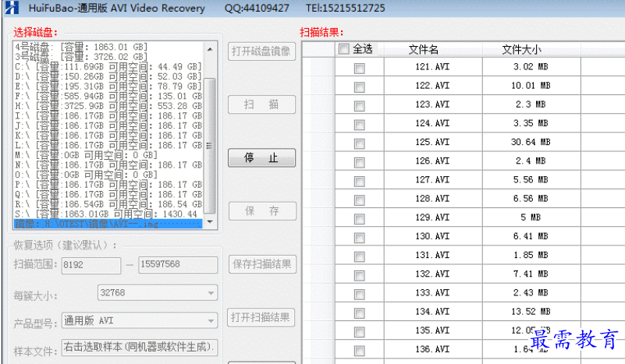Image resolution: width=625 pixels, height=364 pixels.
Task: Click the 文件大小 column header
Action: tap(521, 50)
